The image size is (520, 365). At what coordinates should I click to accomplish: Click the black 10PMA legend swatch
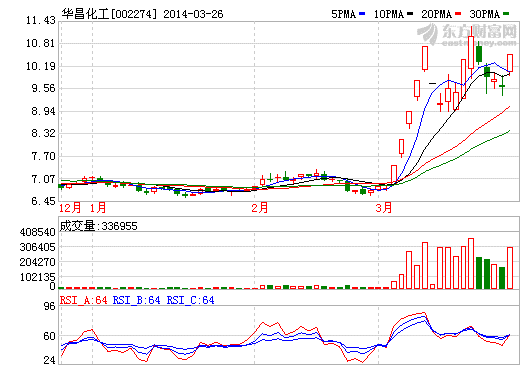410,14
